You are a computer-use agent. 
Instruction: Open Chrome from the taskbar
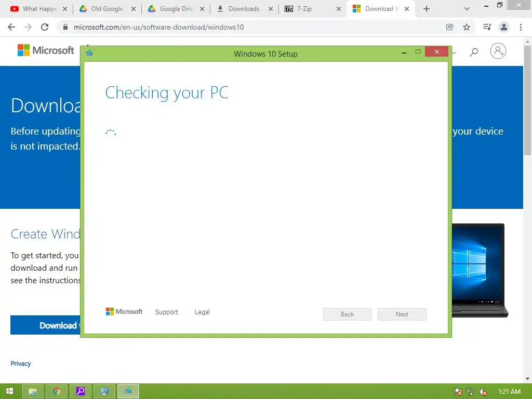pos(57,391)
